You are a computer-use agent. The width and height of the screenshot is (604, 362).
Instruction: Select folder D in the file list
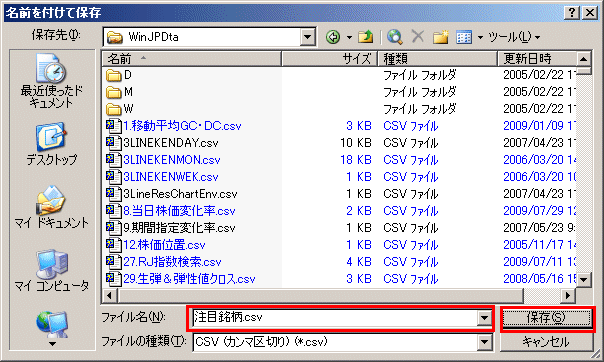pos(119,75)
